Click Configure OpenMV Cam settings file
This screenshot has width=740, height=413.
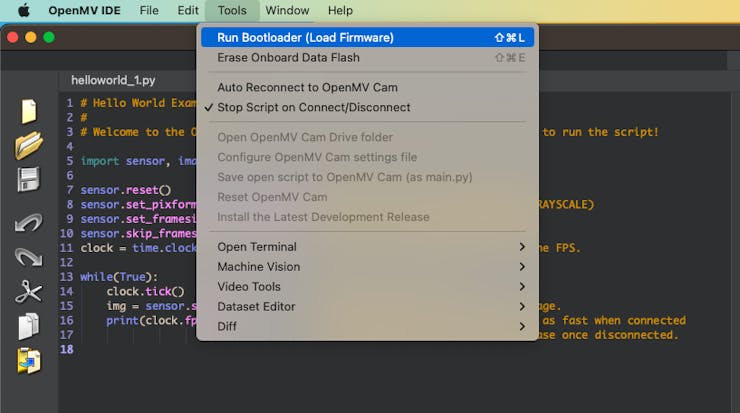click(x=367, y=157)
